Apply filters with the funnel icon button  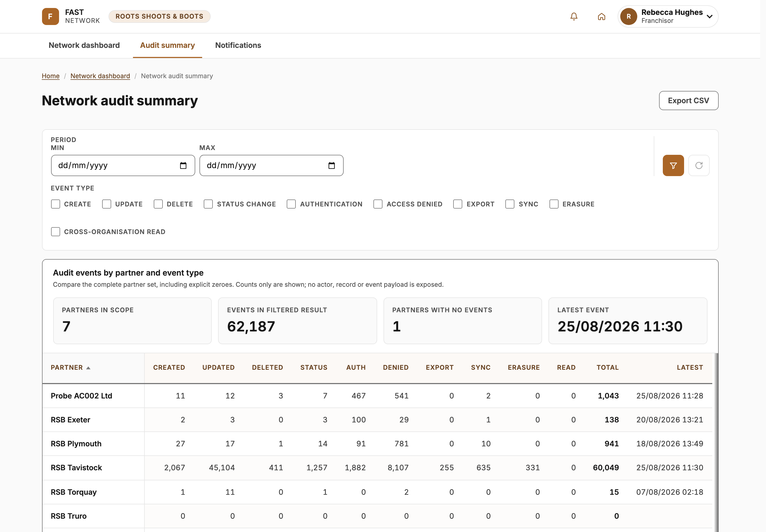[673, 165]
